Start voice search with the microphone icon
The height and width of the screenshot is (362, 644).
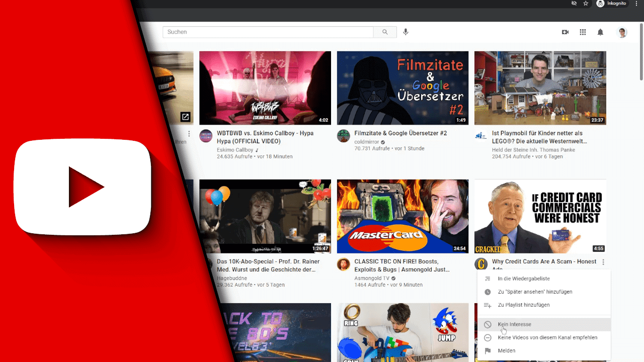pyautogui.click(x=406, y=32)
